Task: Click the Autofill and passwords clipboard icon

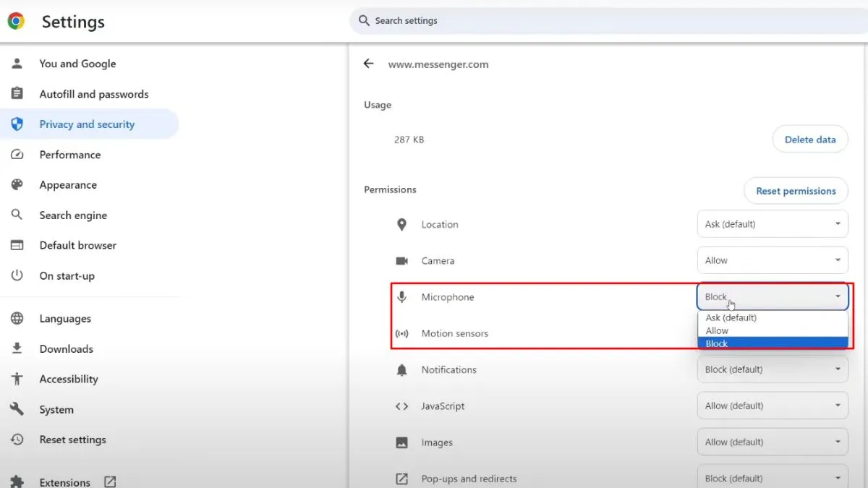Action: tap(17, 94)
